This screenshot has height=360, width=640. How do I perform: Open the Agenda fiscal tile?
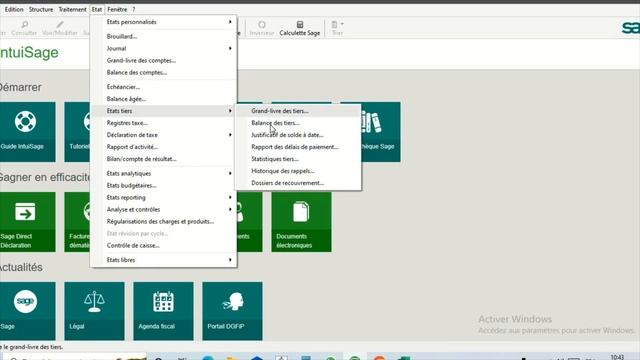[x=163, y=311]
